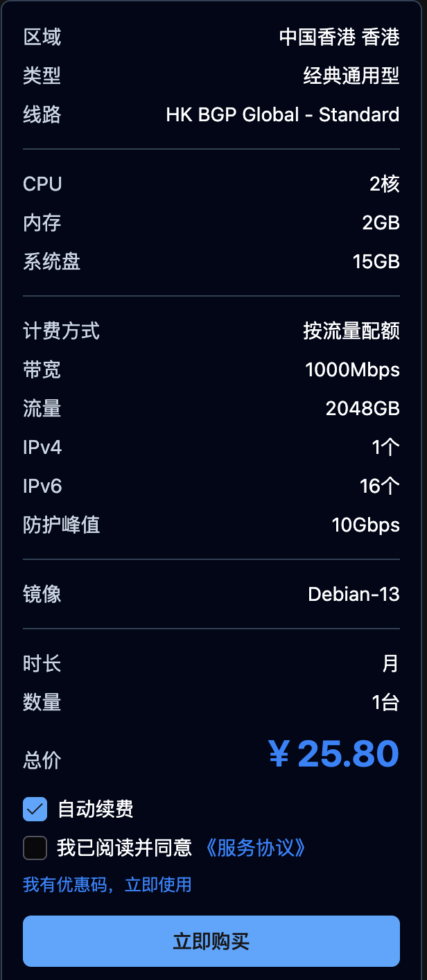Click the 按流量配额 billing value

pos(351,331)
